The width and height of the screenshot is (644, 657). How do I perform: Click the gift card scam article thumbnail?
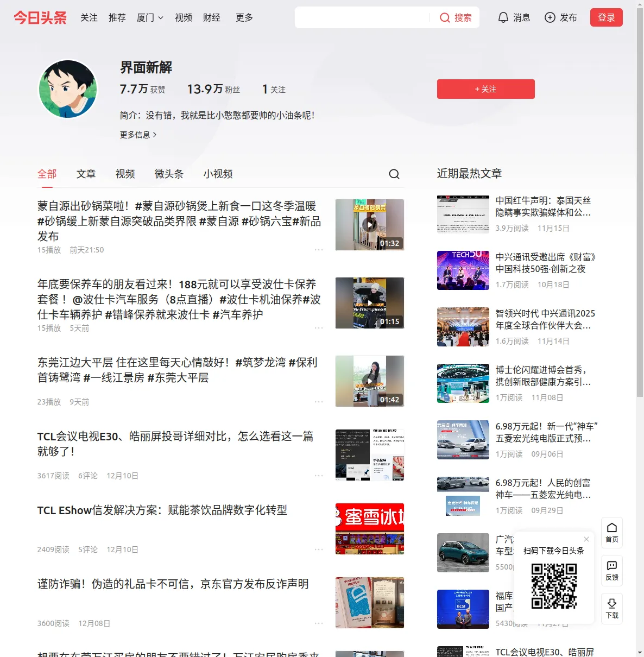tap(370, 603)
